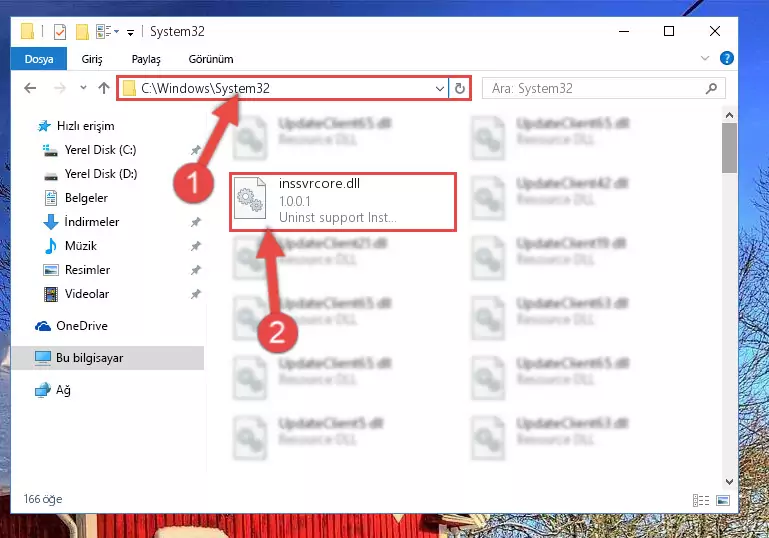Viewport: 769px width, 538px height.
Task: Open Help with the blue question icon
Action: [726, 58]
